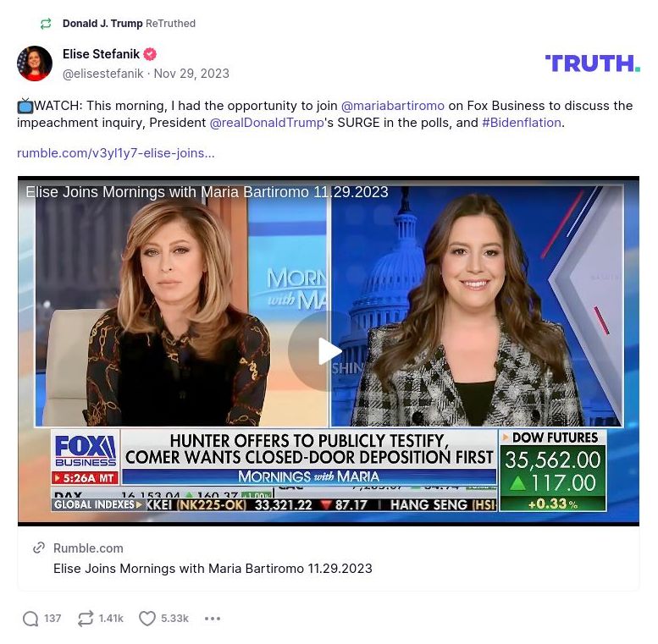Click the 5.33k likes count
This screenshot has width=658, height=644.
click(174, 619)
